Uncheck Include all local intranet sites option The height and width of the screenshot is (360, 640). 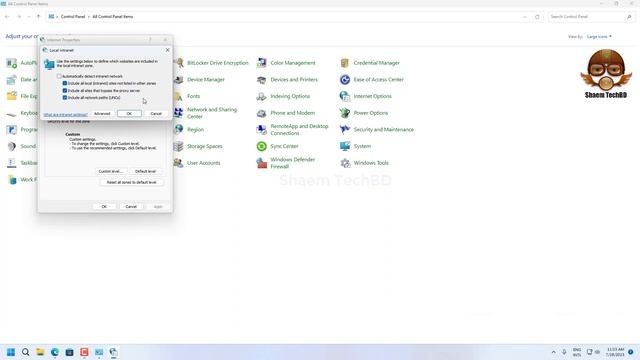click(x=64, y=83)
